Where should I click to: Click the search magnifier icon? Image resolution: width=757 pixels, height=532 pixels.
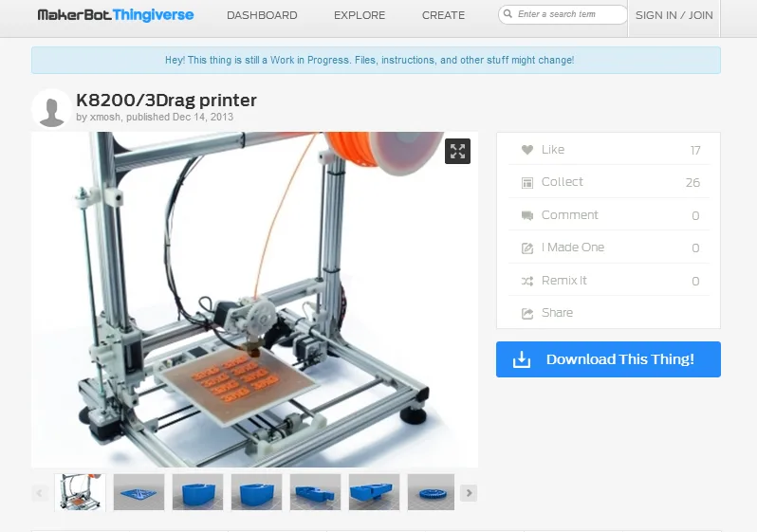click(508, 14)
